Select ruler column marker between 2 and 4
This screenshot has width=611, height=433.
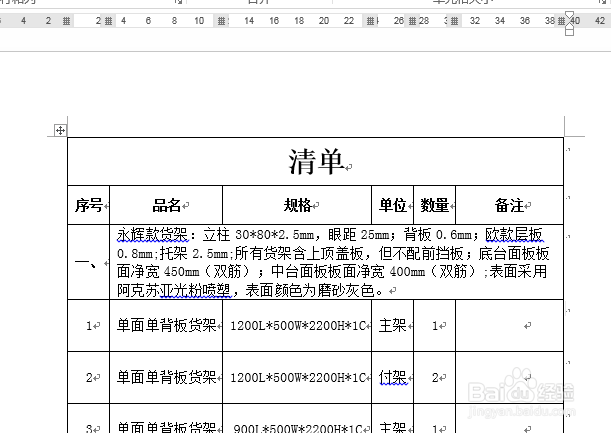point(109,21)
